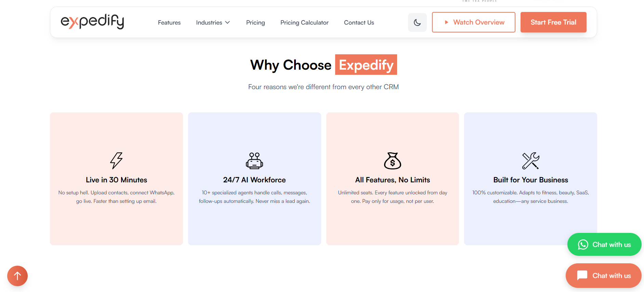Open the orange Chat with us widget

tap(603, 276)
